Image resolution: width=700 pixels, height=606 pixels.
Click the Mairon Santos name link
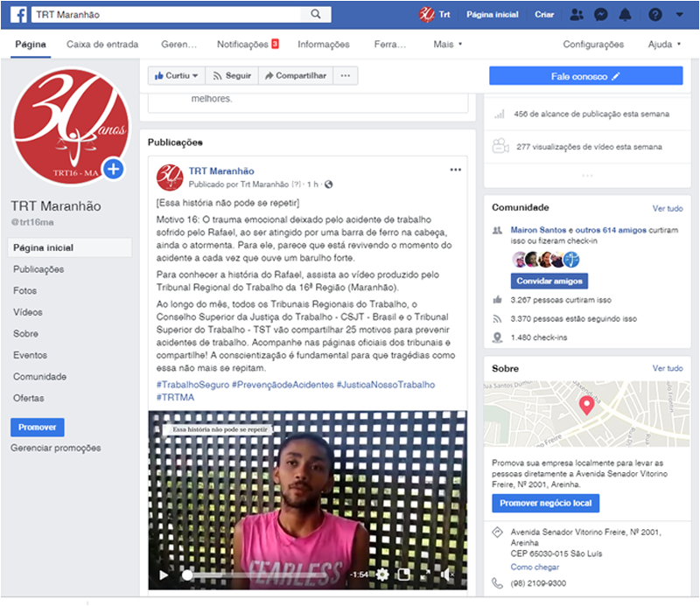[x=538, y=230]
